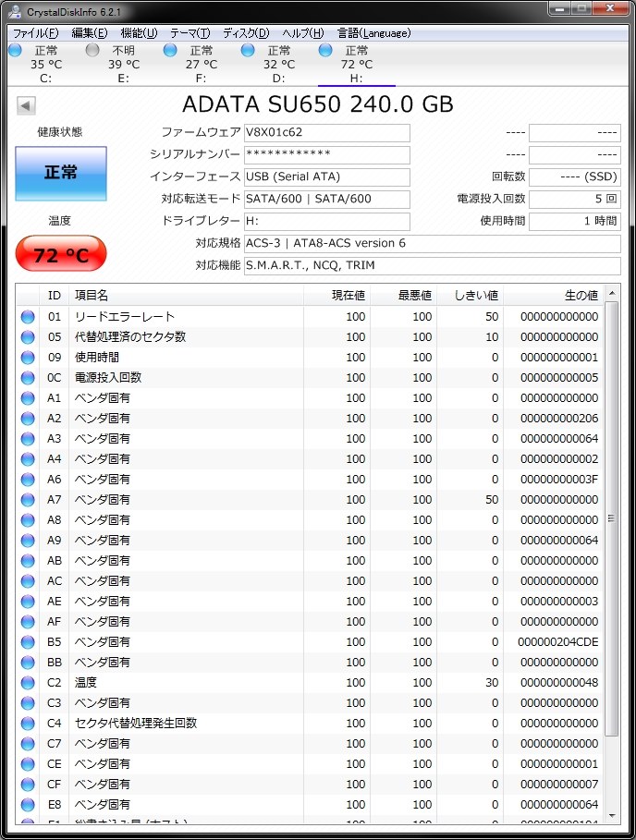Click the rotation rate field (SSD)
Image resolution: width=636 pixels, height=840 pixels.
tap(574, 177)
